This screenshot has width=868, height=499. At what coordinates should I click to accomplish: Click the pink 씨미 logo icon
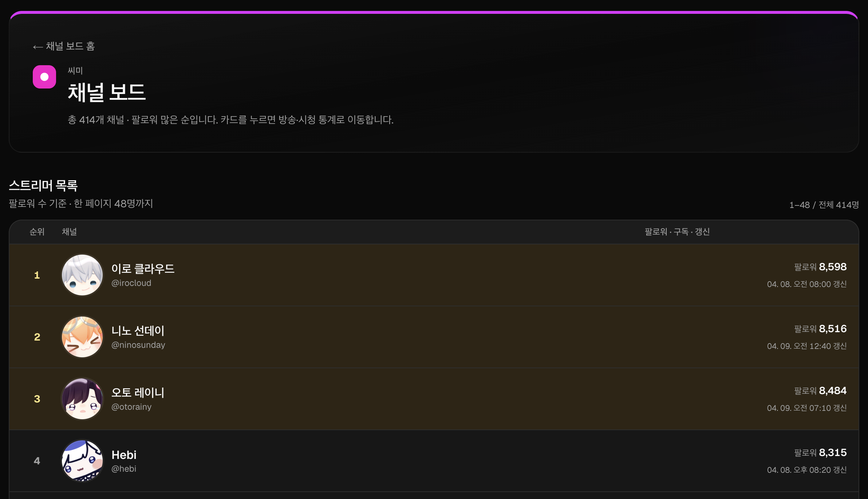pos(44,77)
